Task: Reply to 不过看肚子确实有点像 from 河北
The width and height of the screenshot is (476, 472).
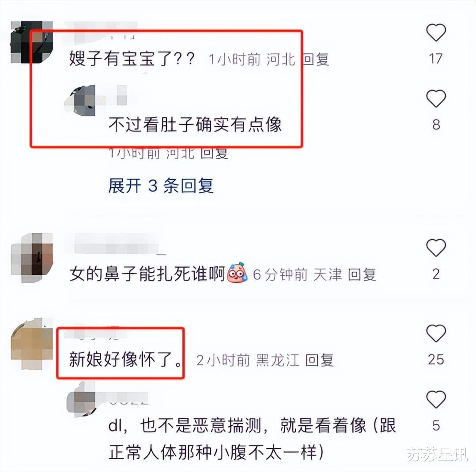Action: click(214, 154)
